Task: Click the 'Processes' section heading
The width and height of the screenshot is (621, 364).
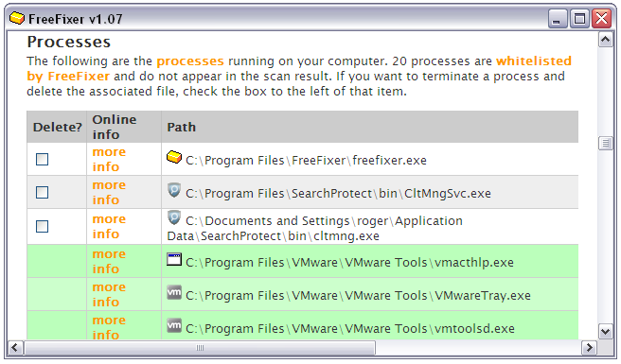Action: coord(69,42)
